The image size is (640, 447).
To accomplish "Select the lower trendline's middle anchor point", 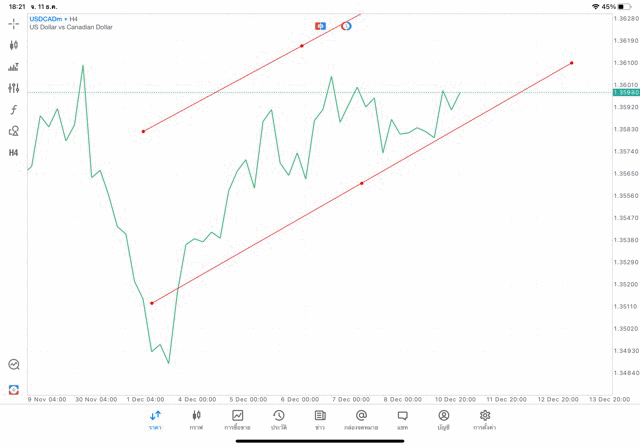I will [x=361, y=183].
